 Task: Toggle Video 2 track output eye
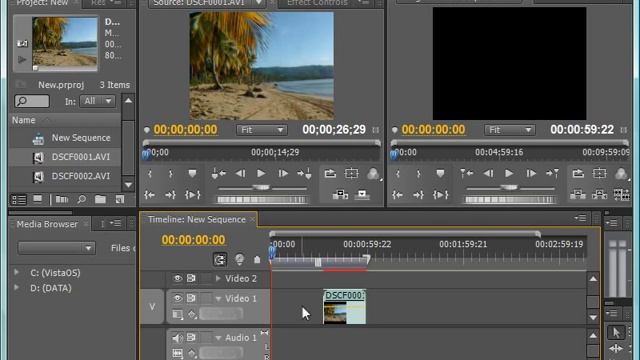[177, 278]
